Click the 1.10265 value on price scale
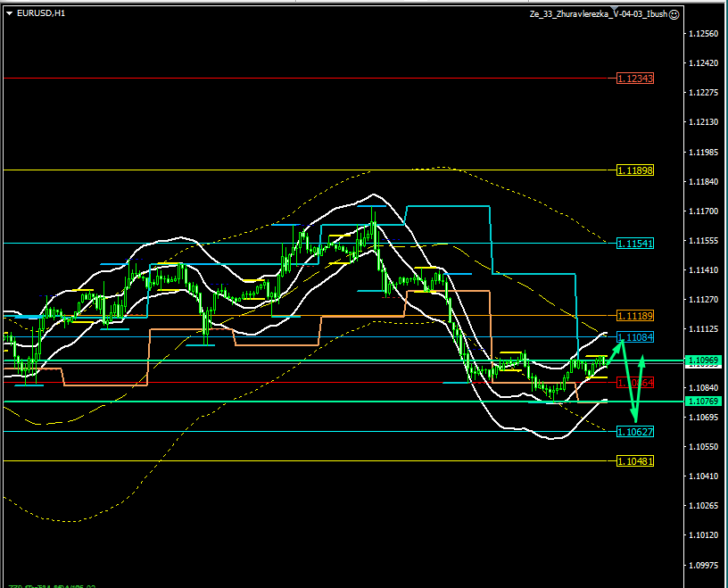 (x=703, y=506)
